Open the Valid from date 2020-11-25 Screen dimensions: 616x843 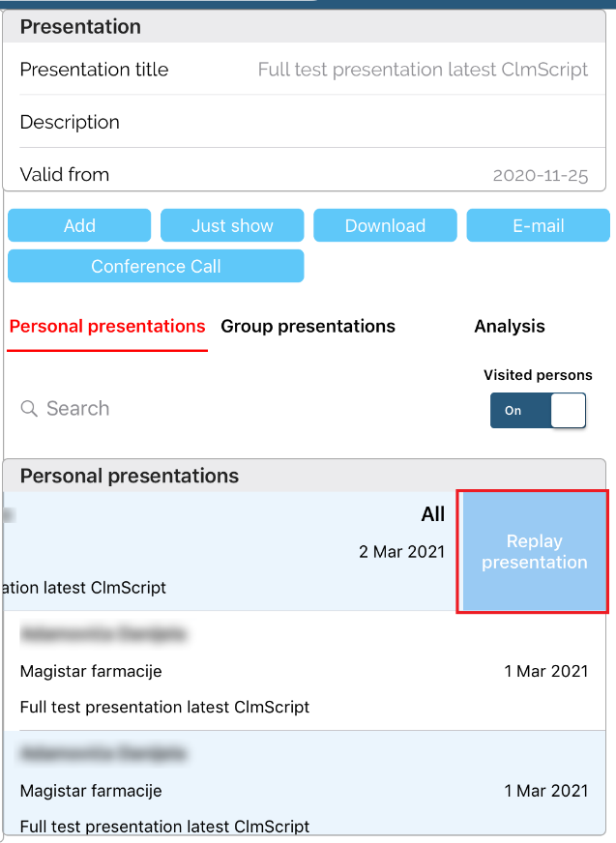pyautogui.click(x=540, y=175)
